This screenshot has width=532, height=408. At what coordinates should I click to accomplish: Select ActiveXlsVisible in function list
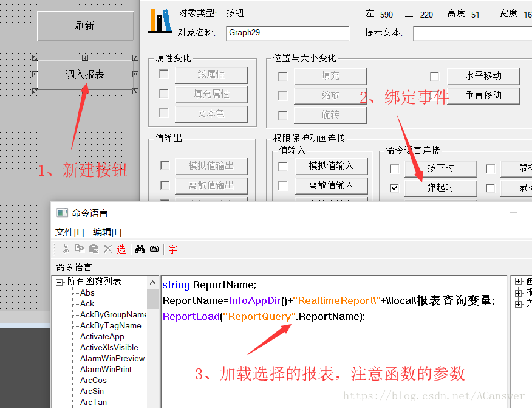[x=109, y=347]
